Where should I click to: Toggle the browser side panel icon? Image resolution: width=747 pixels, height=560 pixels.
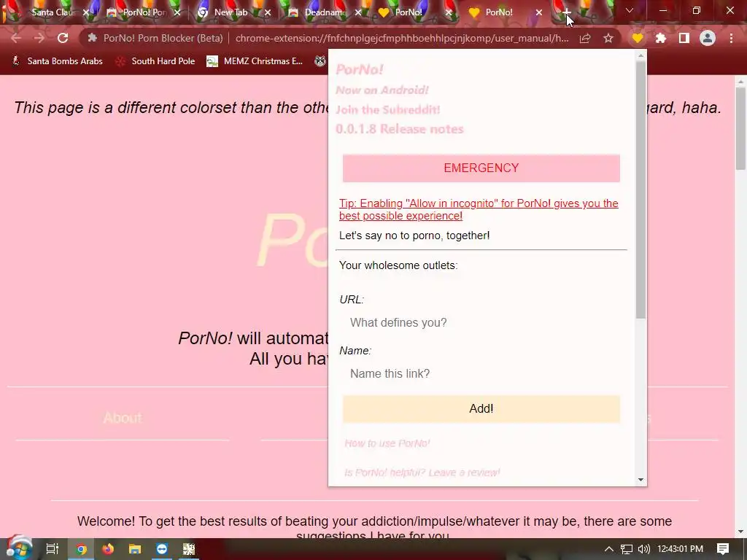(684, 38)
